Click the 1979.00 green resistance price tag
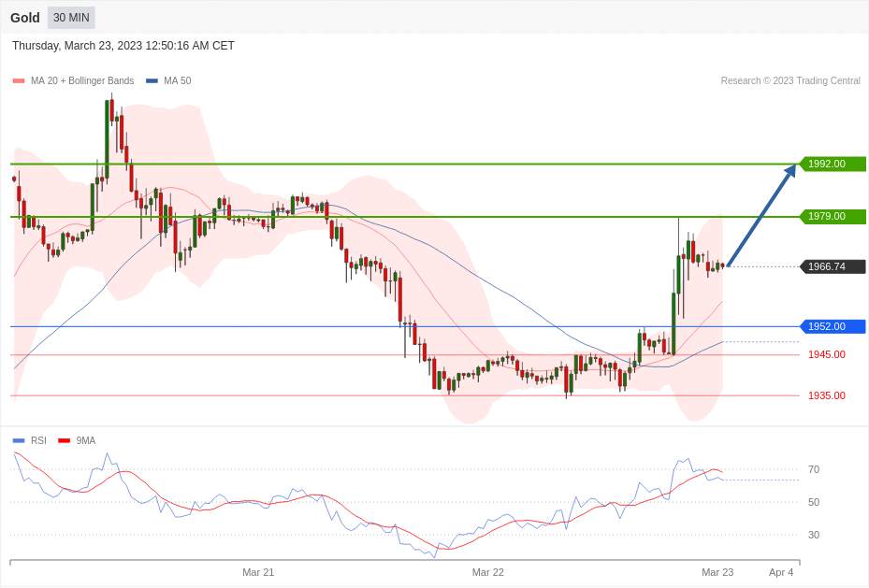The width and height of the screenshot is (869, 588). coord(833,217)
